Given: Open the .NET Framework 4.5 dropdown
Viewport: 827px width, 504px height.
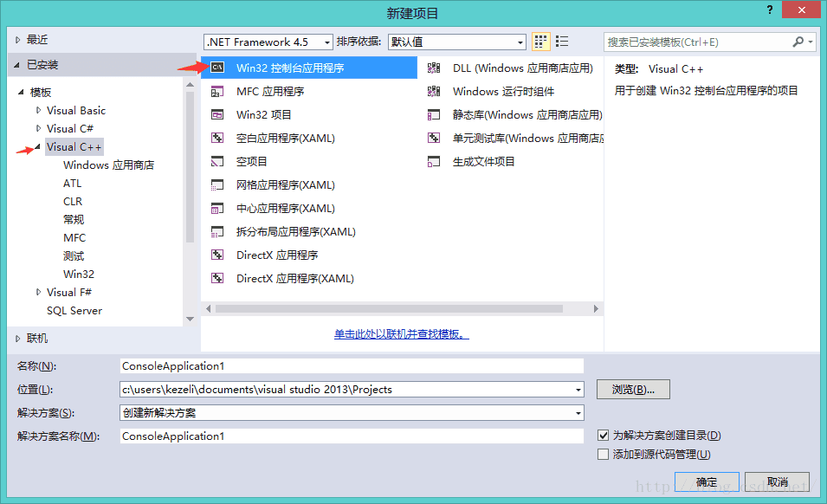Looking at the screenshot, I should (268, 42).
